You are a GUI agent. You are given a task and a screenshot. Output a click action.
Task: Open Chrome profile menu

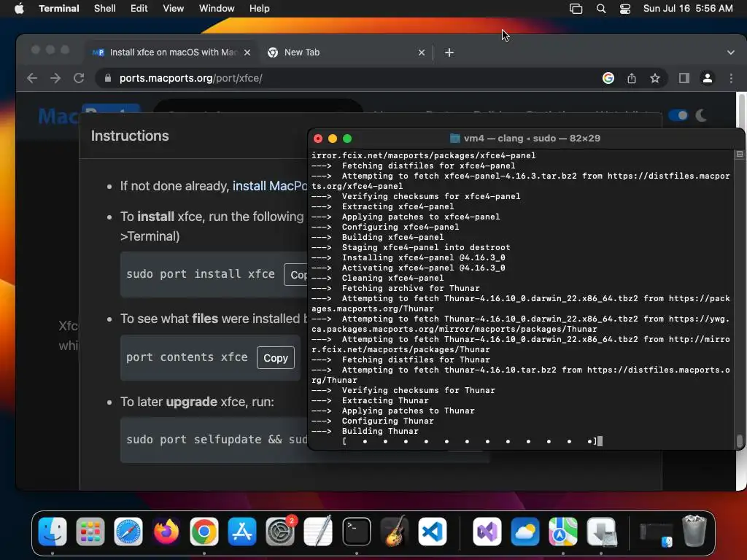[x=708, y=78]
